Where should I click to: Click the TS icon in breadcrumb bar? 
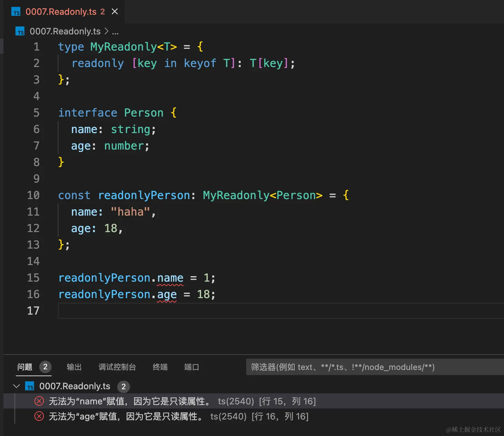[x=20, y=31]
